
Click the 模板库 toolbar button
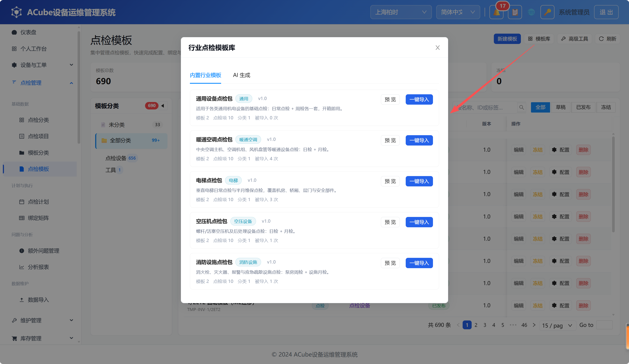click(x=539, y=39)
